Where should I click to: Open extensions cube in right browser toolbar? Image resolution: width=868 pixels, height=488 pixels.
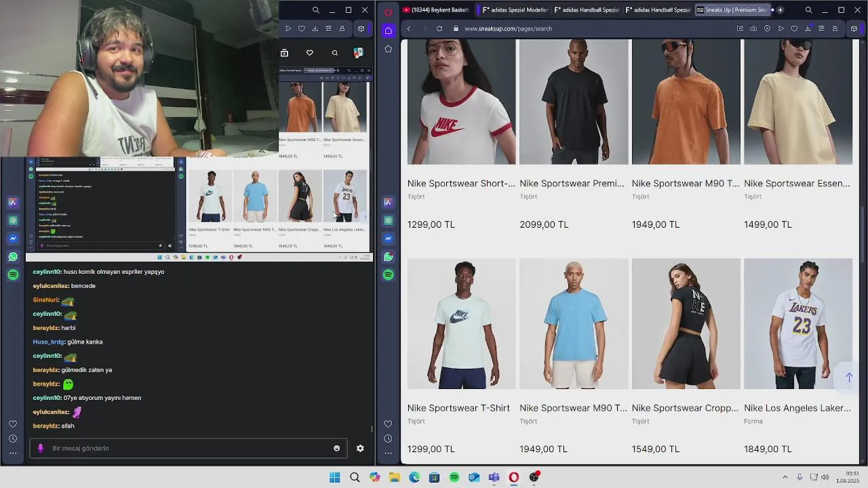coord(854,28)
